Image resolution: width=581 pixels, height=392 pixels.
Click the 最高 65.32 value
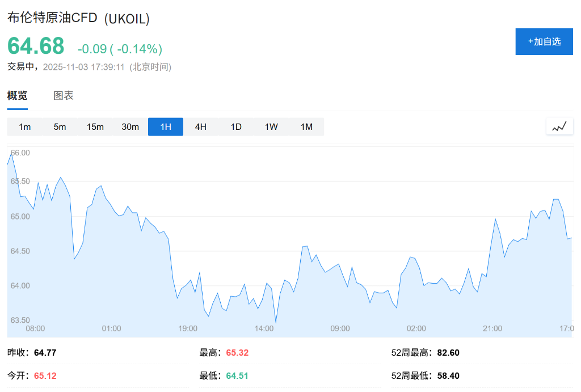(237, 352)
